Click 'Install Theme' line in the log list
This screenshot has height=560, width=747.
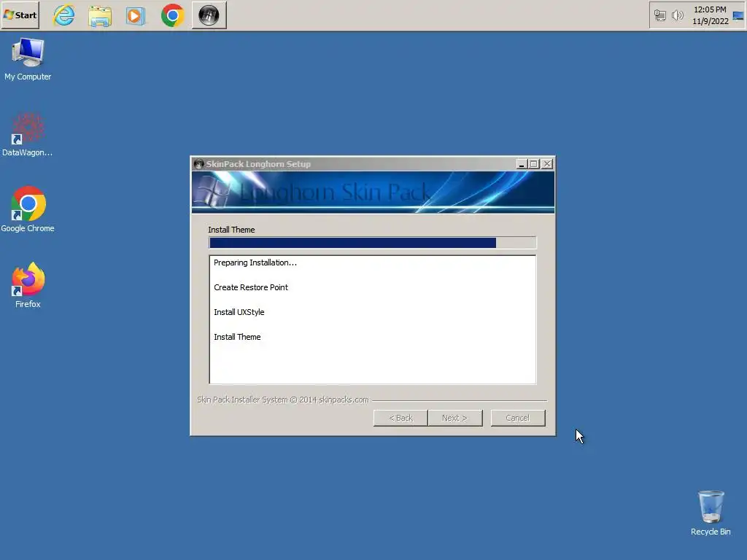tap(237, 337)
